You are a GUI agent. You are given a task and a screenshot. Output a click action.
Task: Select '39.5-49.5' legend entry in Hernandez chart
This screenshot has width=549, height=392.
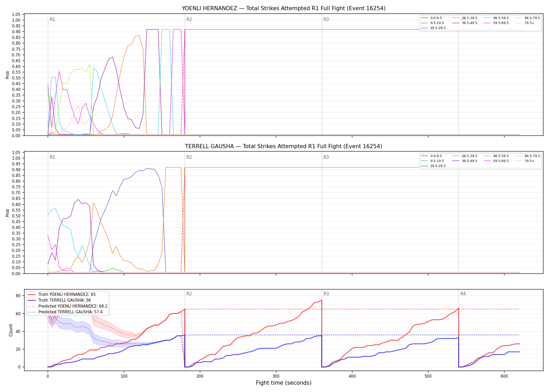tap(465, 23)
